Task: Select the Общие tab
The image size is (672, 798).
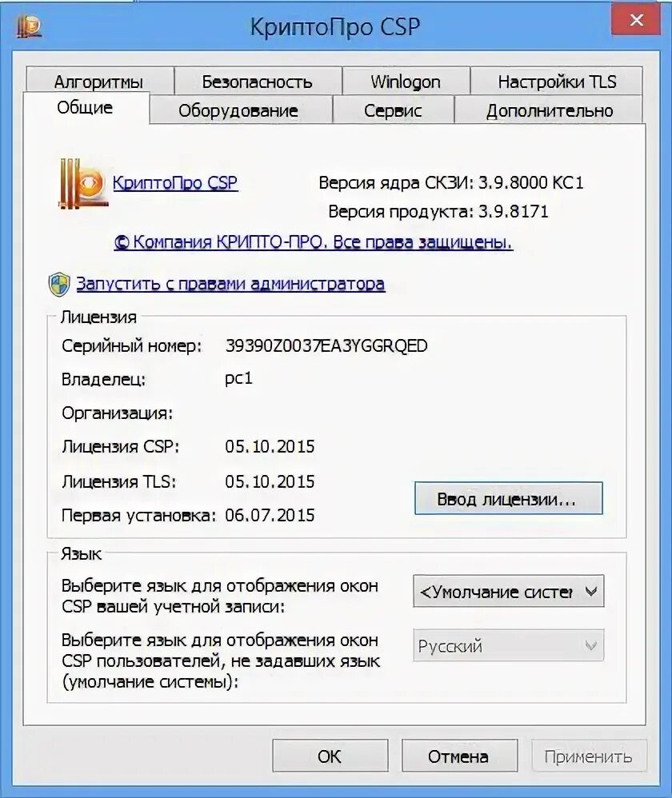Action: pos(85,107)
